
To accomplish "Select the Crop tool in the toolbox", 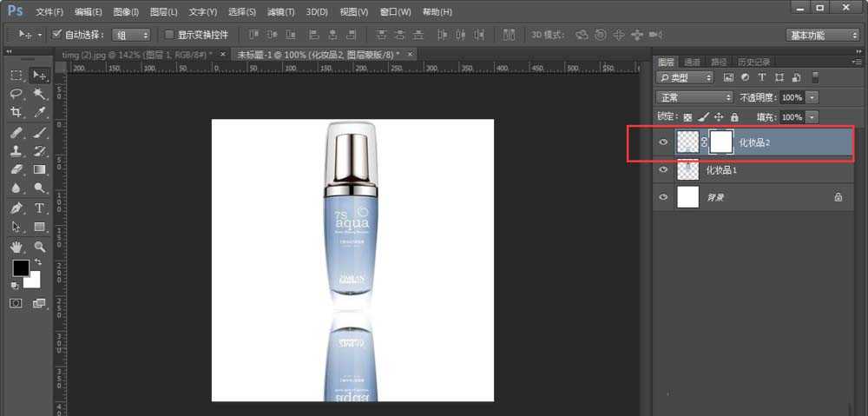I will (16, 113).
